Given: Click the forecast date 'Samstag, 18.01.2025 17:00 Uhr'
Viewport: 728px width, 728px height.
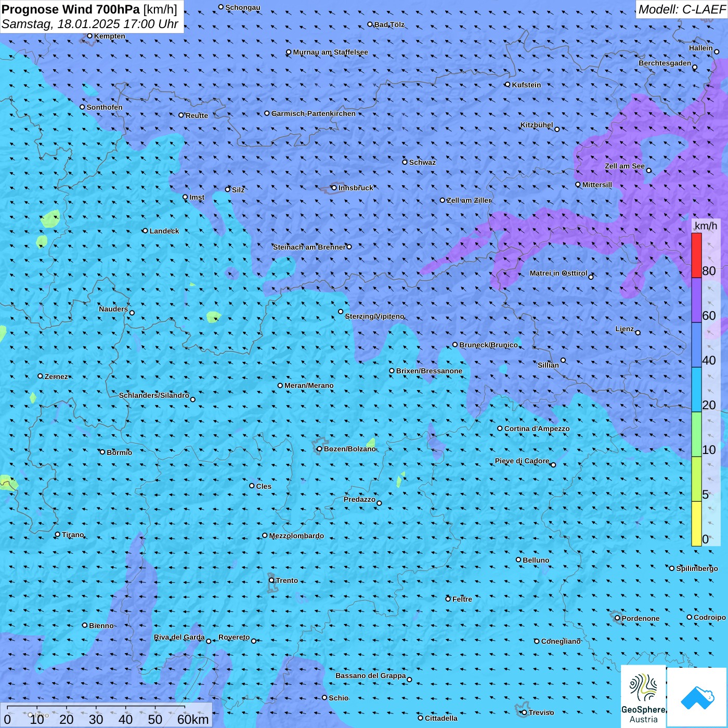Looking at the screenshot, I should pyautogui.click(x=90, y=24).
